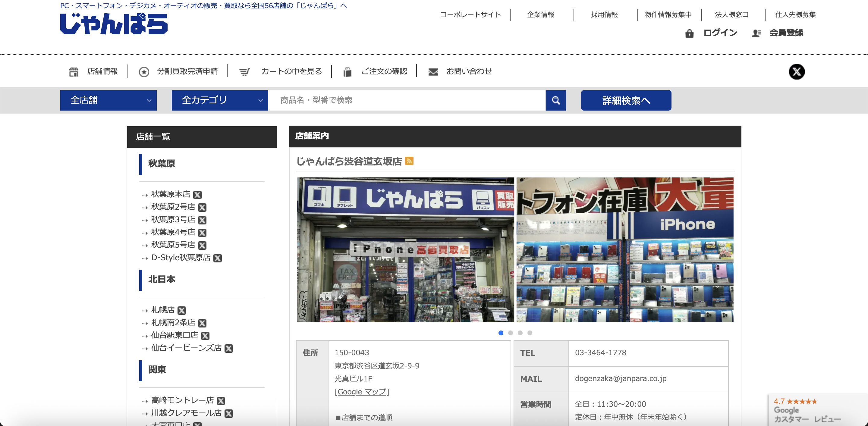Go to third carousel slide dot
Viewport: 868px width, 426px height.
(520, 333)
